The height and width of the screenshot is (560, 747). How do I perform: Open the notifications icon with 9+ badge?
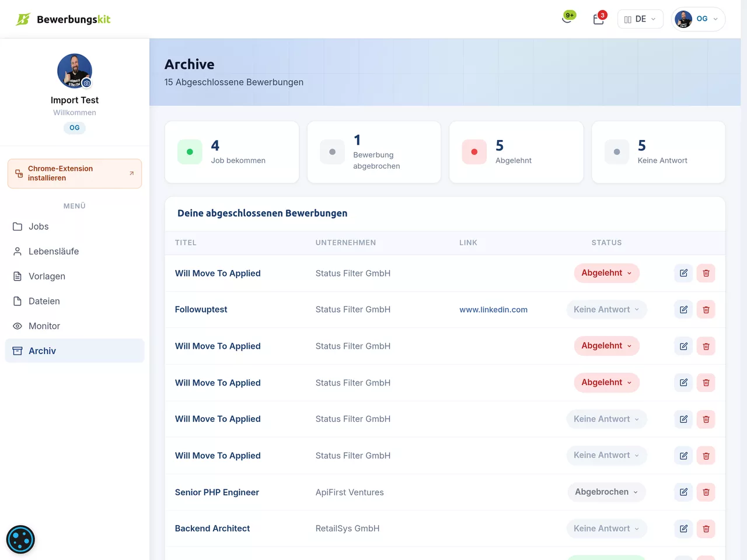coord(567,19)
